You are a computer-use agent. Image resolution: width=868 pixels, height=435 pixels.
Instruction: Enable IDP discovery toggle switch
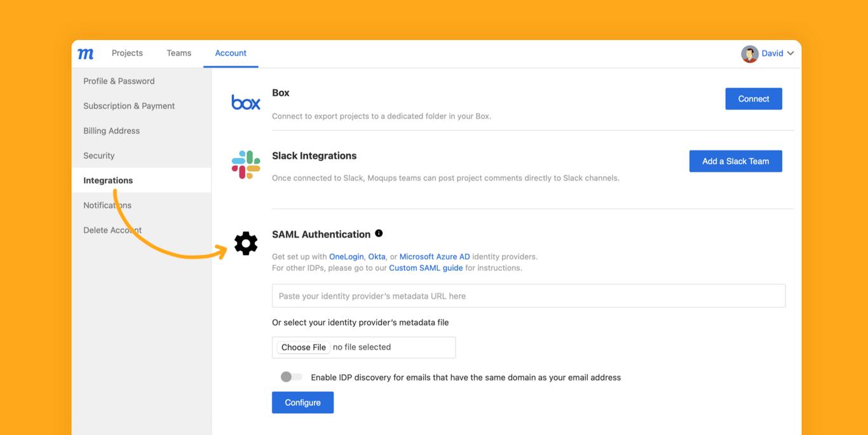(x=291, y=377)
